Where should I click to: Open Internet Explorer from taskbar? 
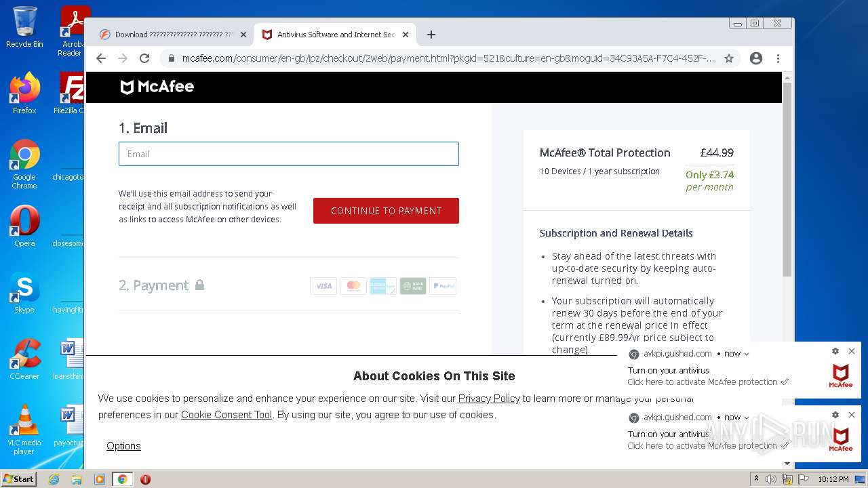tap(54, 479)
